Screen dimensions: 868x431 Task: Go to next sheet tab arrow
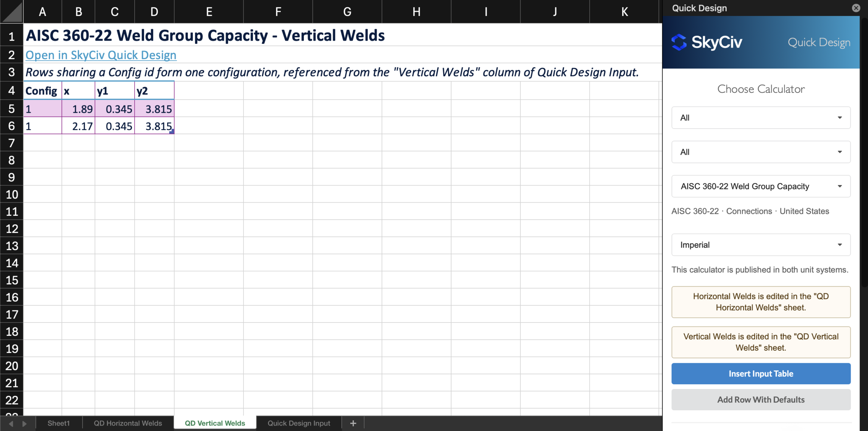coord(24,424)
